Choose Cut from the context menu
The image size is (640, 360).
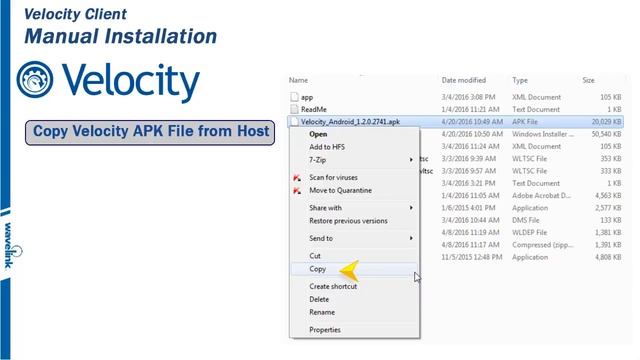click(x=315, y=256)
